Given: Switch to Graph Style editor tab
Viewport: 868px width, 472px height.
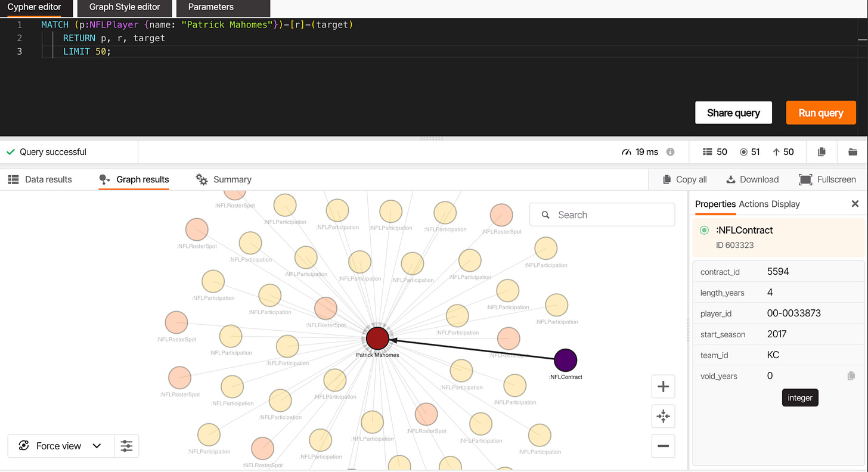Looking at the screenshot, I should click(x=125, y=8).
